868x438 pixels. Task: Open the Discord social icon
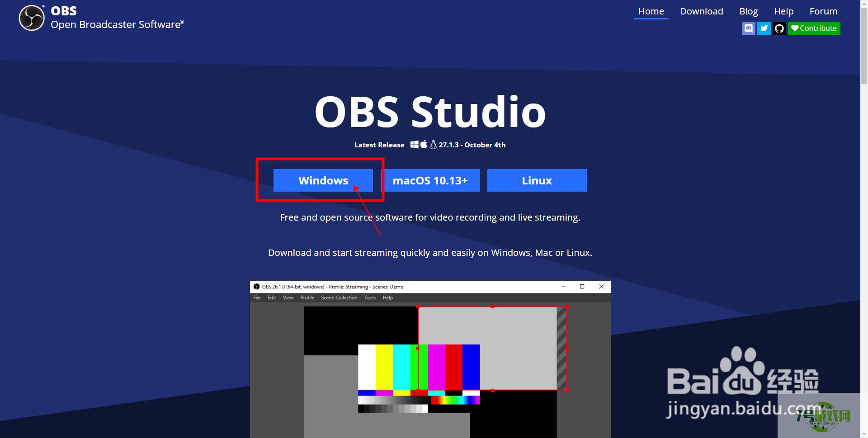[x=749, y=28]
